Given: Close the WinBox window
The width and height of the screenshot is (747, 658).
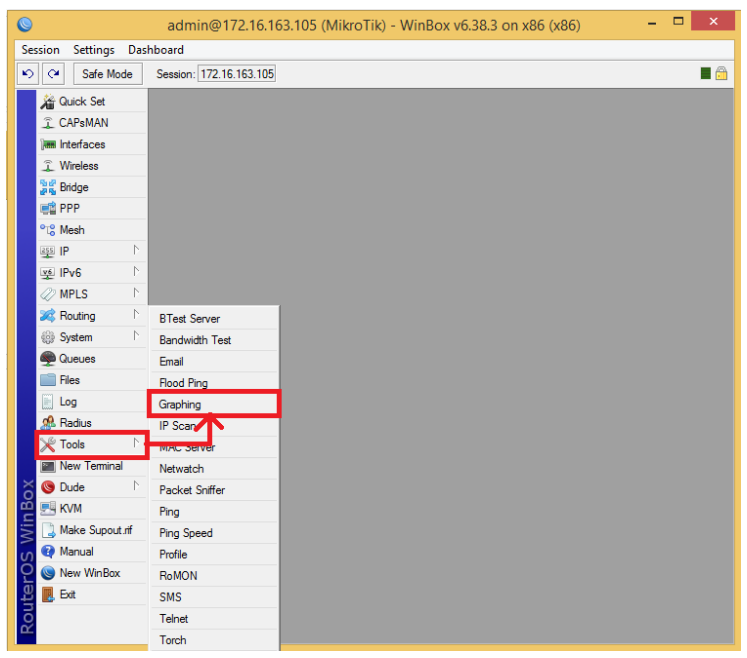Looking at the screenshot, I should pos(713,21).
